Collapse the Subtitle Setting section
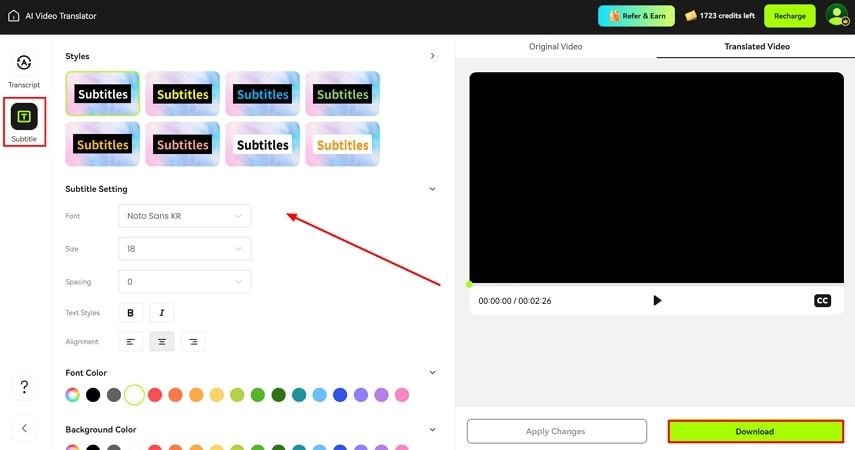 [x=432, y=189]
